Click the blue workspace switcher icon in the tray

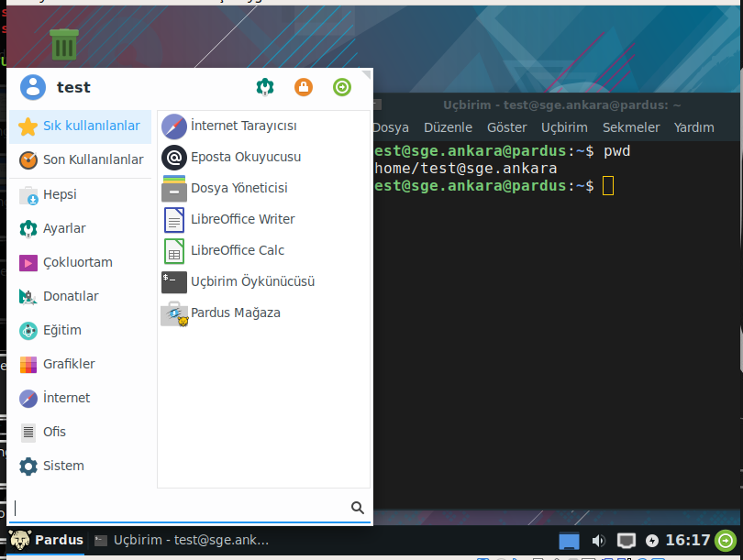coord(569,541)
